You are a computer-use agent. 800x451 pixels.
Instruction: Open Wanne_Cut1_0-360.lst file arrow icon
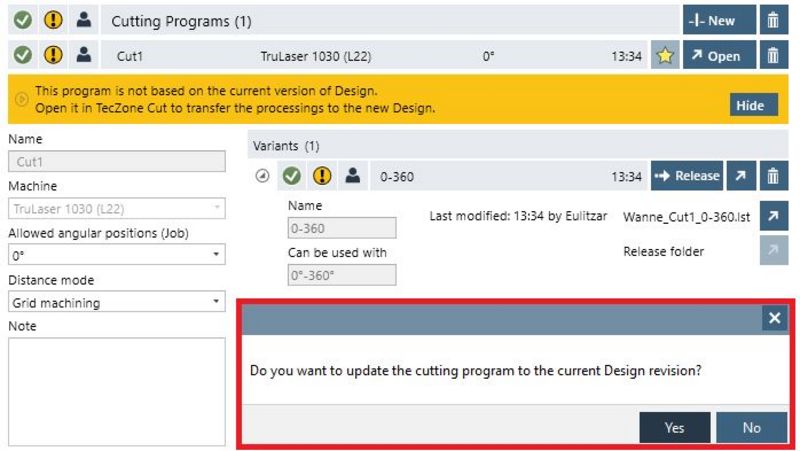click(772, 216)
